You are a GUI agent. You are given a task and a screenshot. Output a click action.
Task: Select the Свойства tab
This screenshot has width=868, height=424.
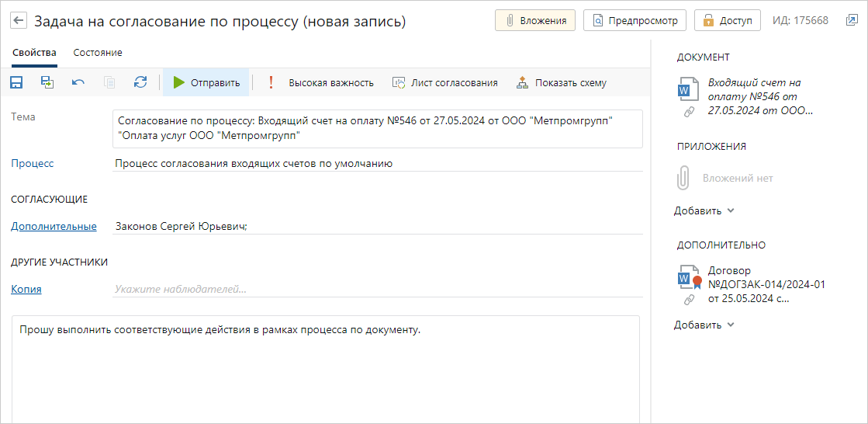[34, 53]
